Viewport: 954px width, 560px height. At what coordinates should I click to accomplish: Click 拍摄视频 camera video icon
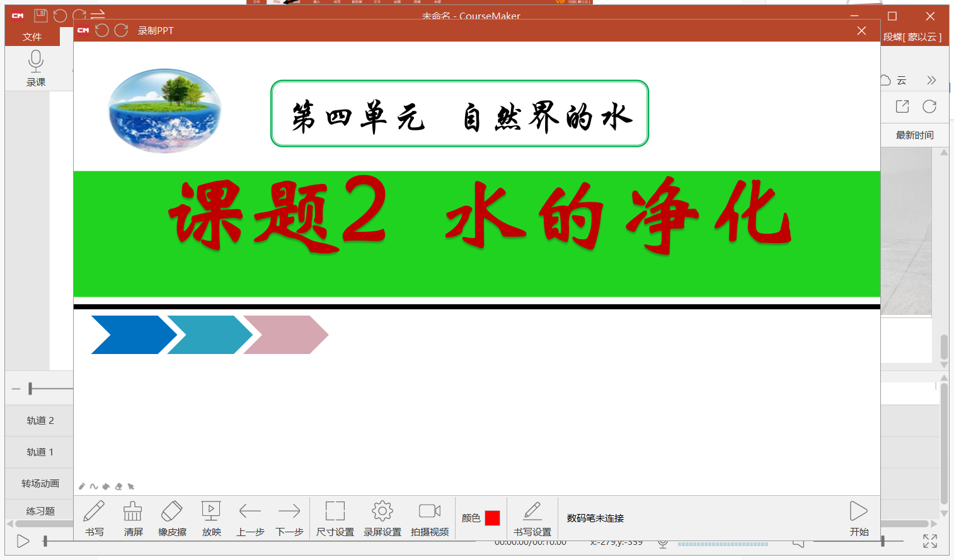pos(430,518)
